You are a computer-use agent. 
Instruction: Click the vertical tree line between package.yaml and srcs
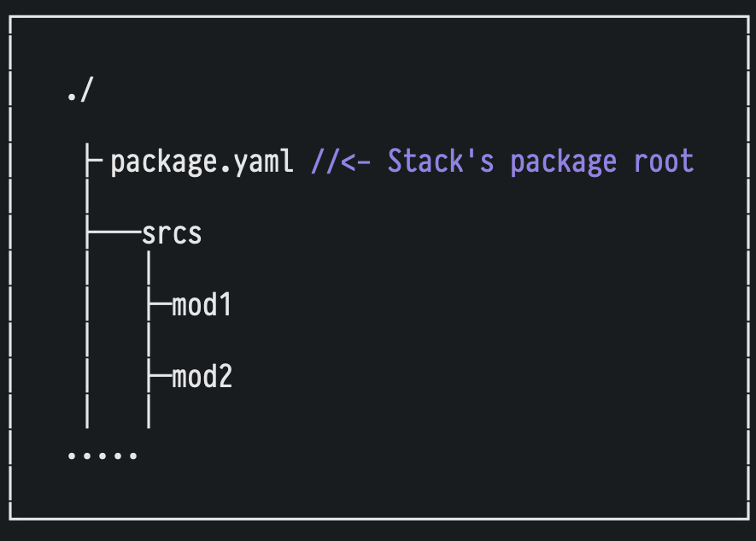pos(87,197)
